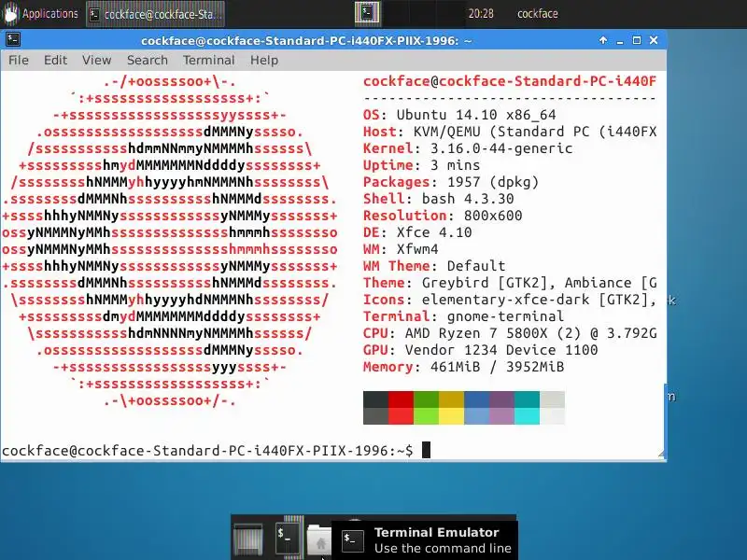Click the 'Packages: 1957 (dpkg)' line
This screenshot has height=560, width=747.
(x=451, y=182)
